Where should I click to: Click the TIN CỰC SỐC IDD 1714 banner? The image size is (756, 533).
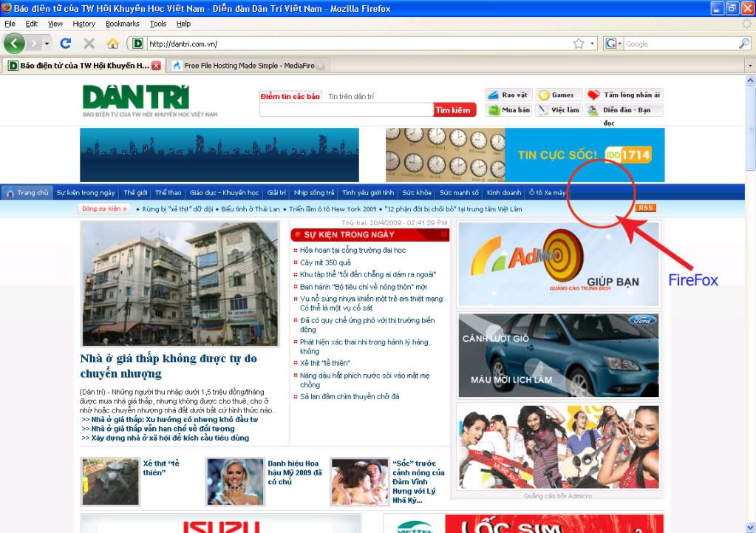click(525, 155)
